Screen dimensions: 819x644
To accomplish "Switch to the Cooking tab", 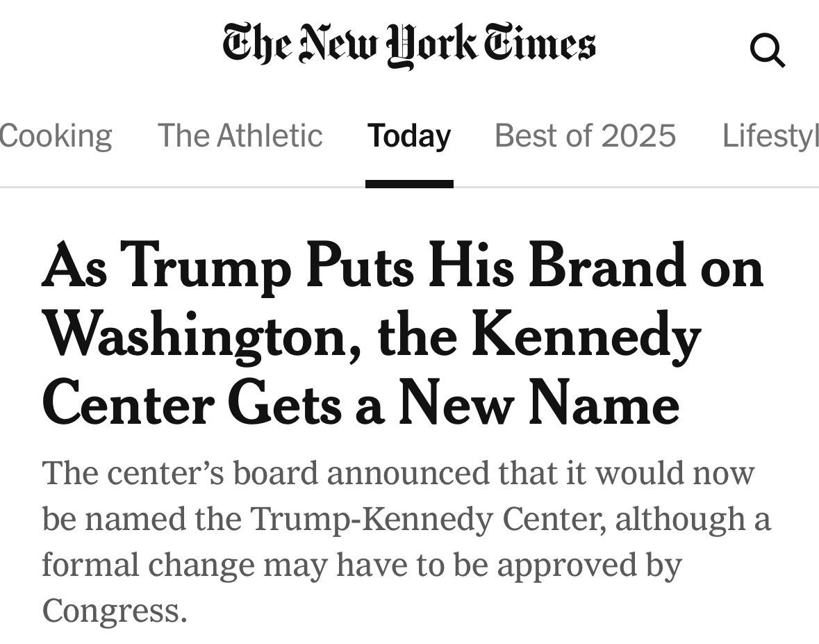I will pyautogui.click(x=56, y=135).
